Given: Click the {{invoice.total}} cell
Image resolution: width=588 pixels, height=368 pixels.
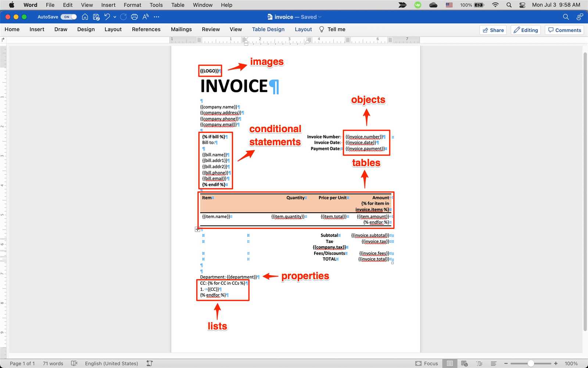Looking at the screenshot, I should pyautogui.click(x=374, y=259).
